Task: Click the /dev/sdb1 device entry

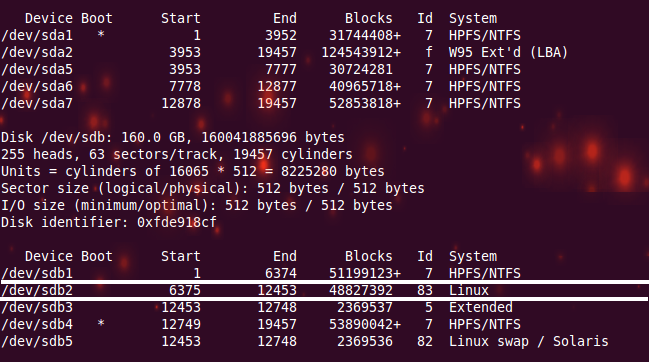Action: point(37,273)
